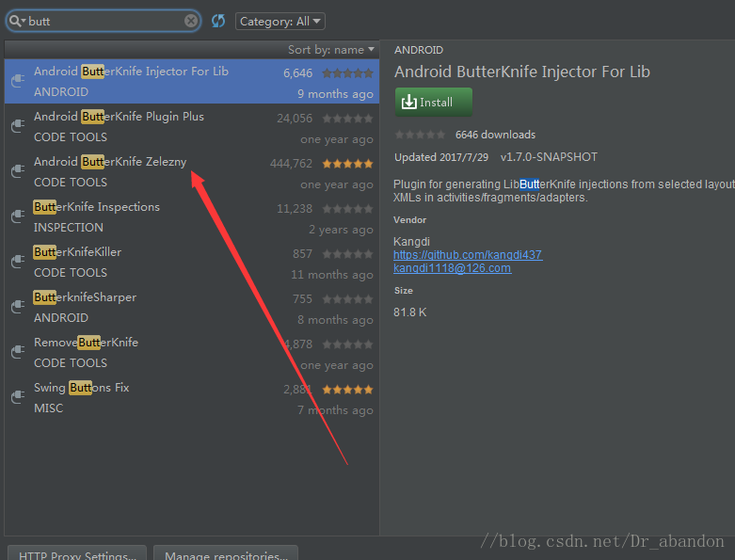This screenshot has height=560, width=735.
Task: Install the selected plugin with the green button
Action: click(x=434, y=102)
